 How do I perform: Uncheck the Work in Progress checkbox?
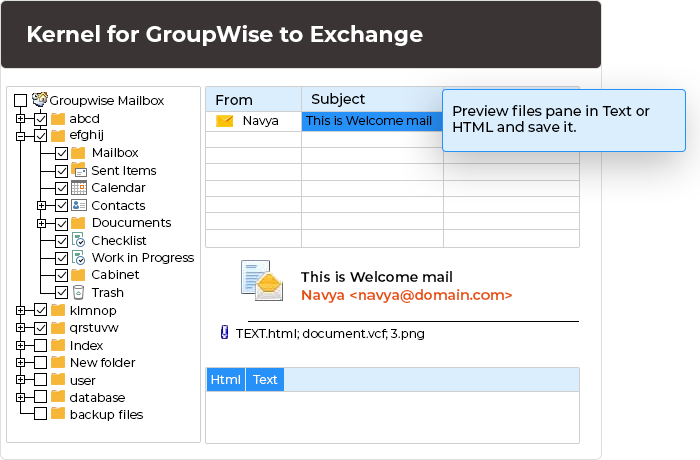point(62,258)
